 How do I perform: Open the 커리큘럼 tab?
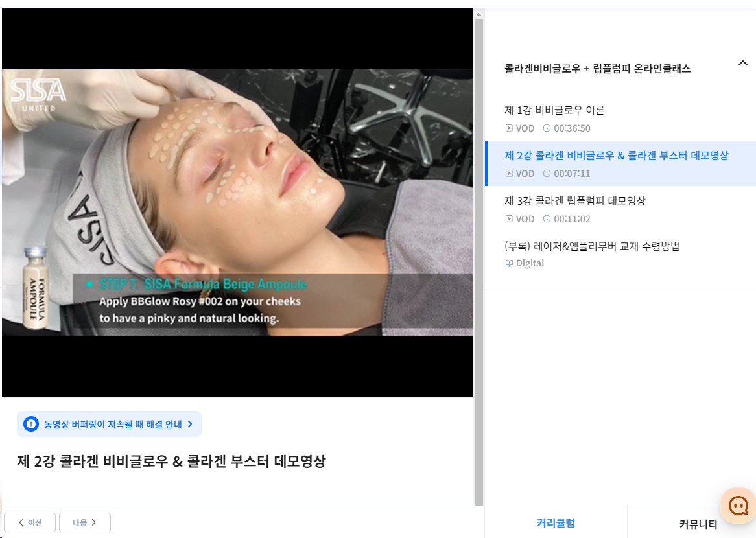(x=556, y=523)
